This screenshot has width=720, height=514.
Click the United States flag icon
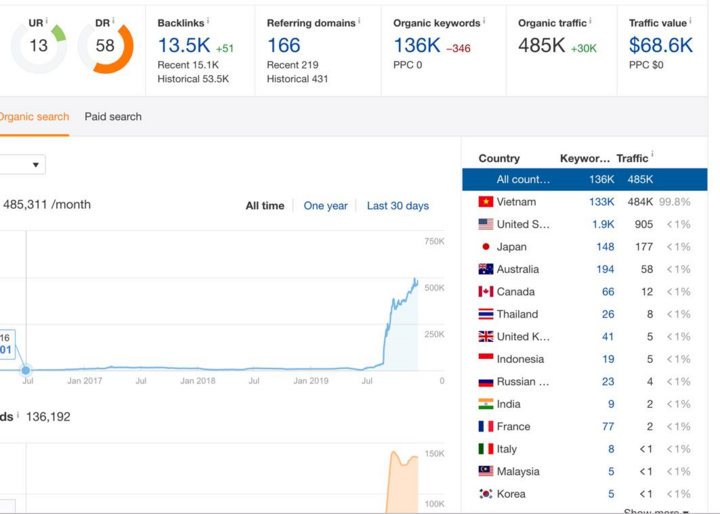(486, 224)
